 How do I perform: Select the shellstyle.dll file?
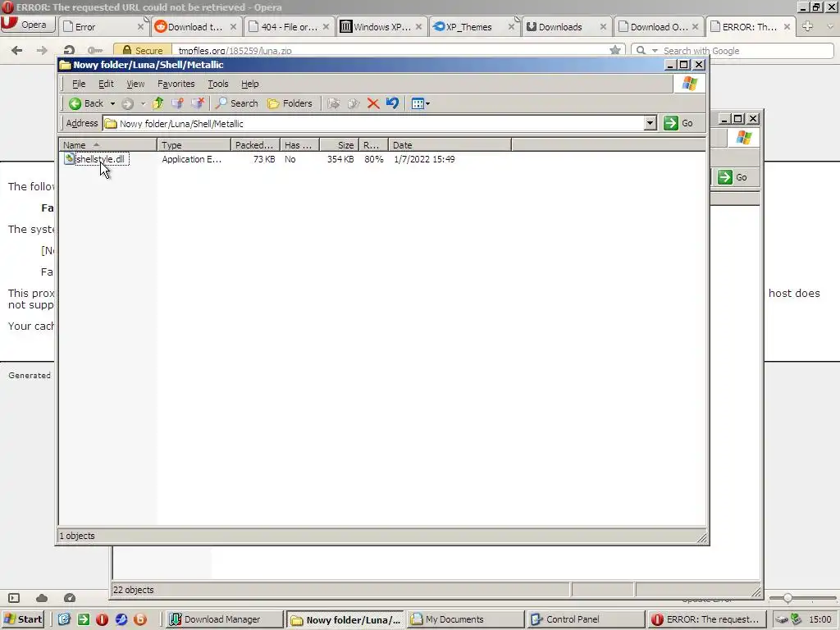[95, 159]
